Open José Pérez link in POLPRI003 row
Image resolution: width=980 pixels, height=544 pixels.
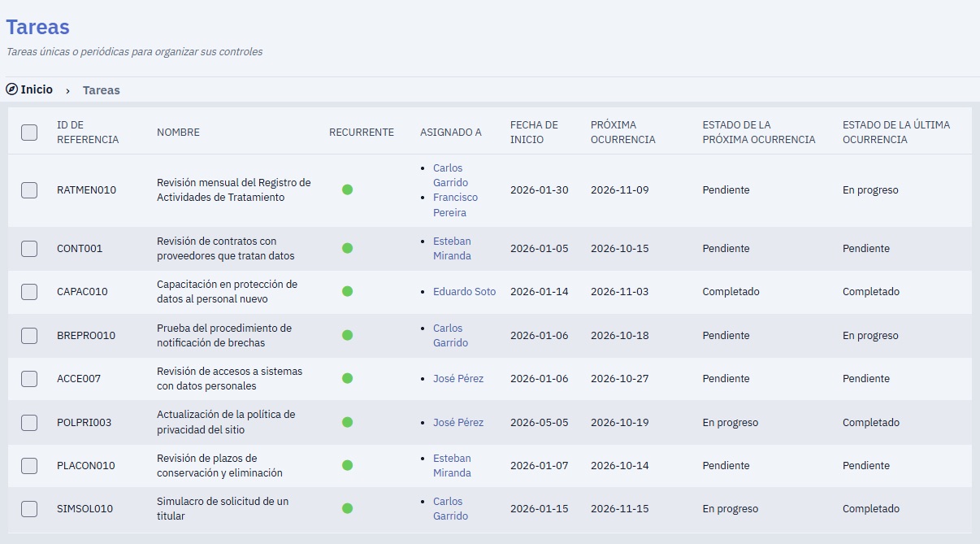point(458,422)
